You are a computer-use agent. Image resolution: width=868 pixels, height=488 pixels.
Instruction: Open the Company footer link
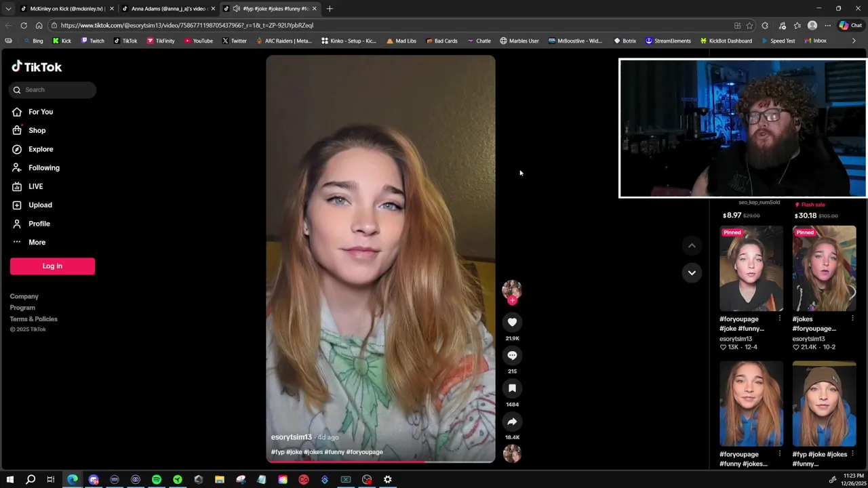coord(24,296)
